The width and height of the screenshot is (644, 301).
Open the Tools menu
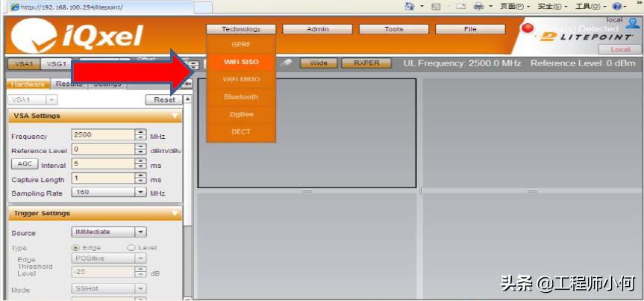pos(393,29)
